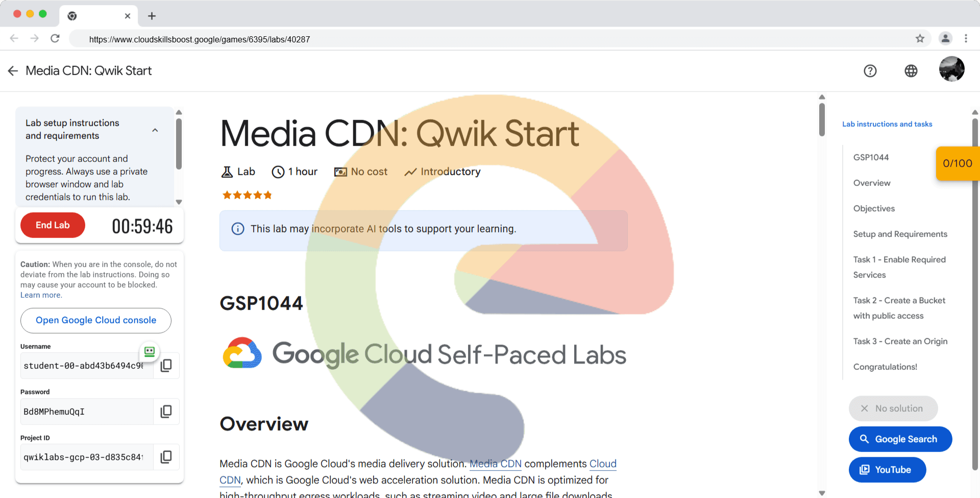The height and width of the screenshot is (498, 980).
Task: Bookmark this page with the star icon
Action: 920,38
